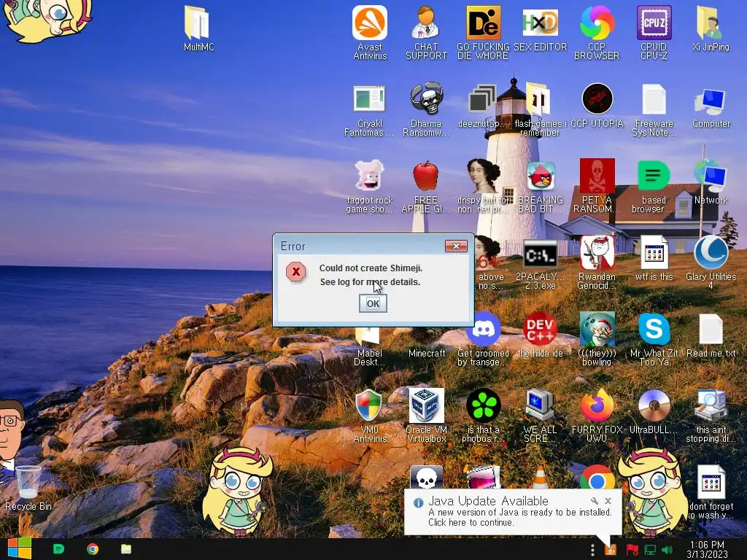Open the deeznutSp desktop icon
The image size is (747, 560).
(483, 106)
